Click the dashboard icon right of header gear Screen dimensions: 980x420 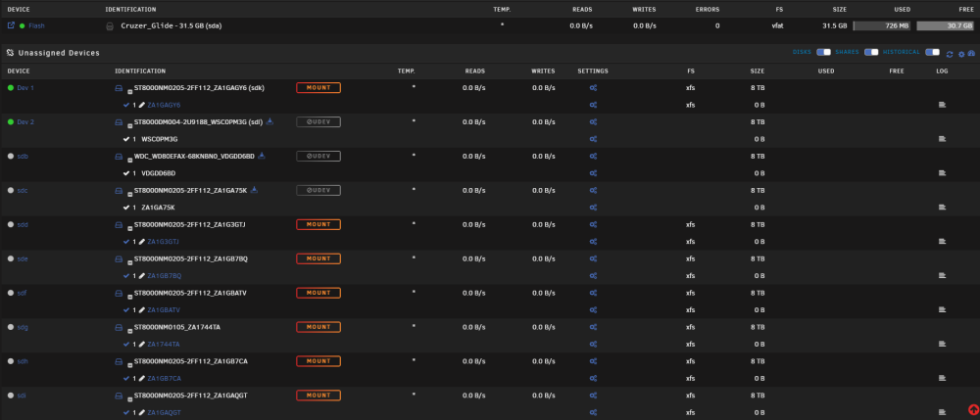[x=971, y=54]
